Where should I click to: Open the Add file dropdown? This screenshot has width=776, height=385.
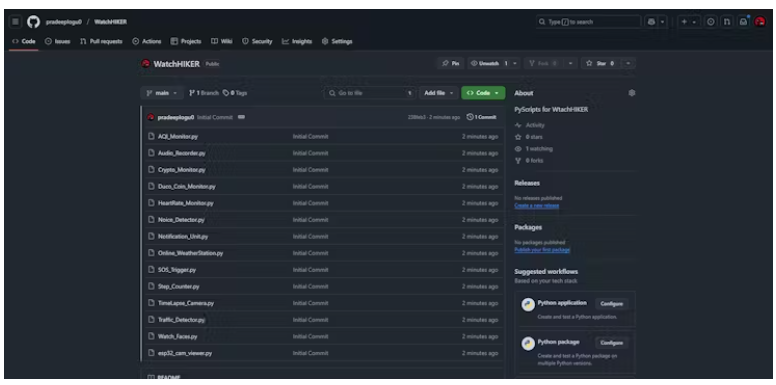pos(438,93)
